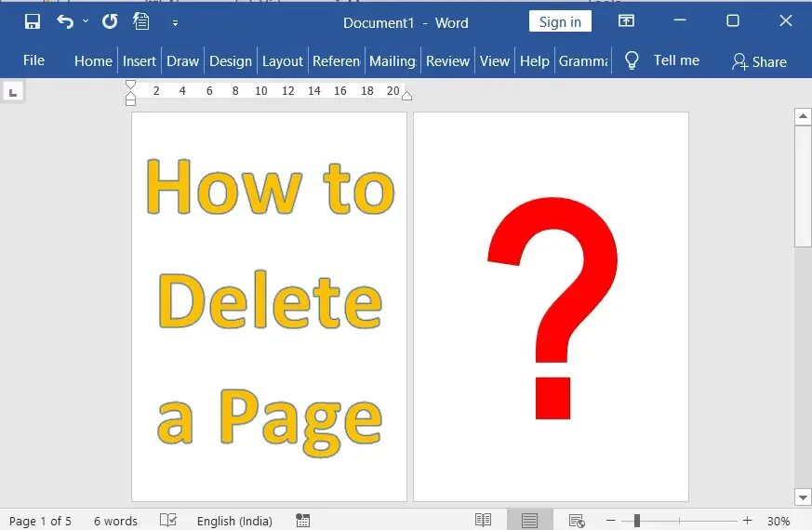Click the Sign in button
This screenshot has height=530, width=812.
[x=560, y=21]
